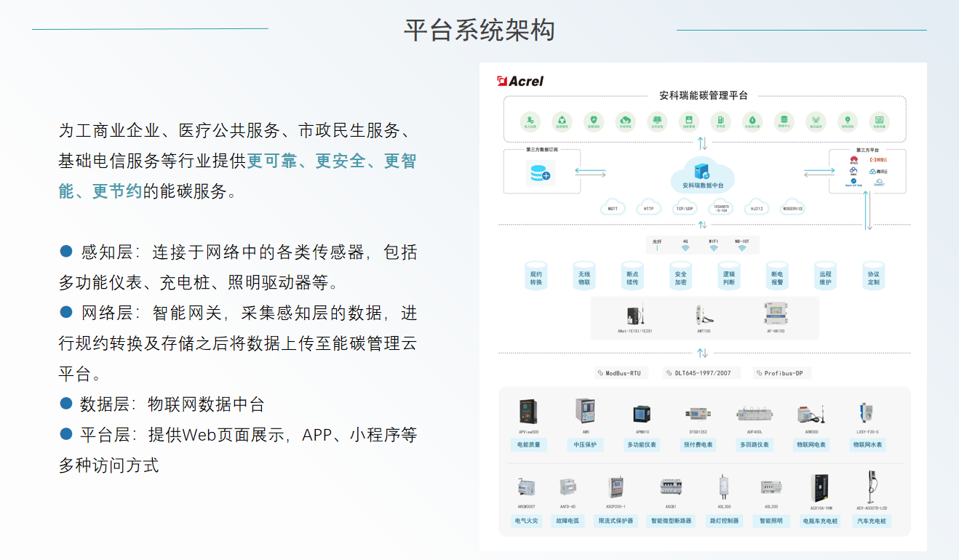Click the 平台系统架构 slide title
This screenshot has width=959, height=560.
tap(479, 31)
